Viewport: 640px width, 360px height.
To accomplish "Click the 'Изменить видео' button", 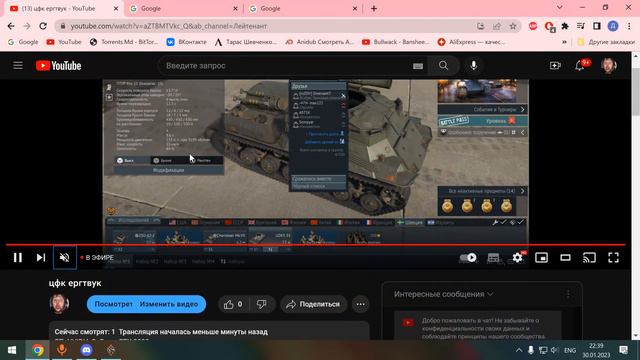I will coord(169,304).
